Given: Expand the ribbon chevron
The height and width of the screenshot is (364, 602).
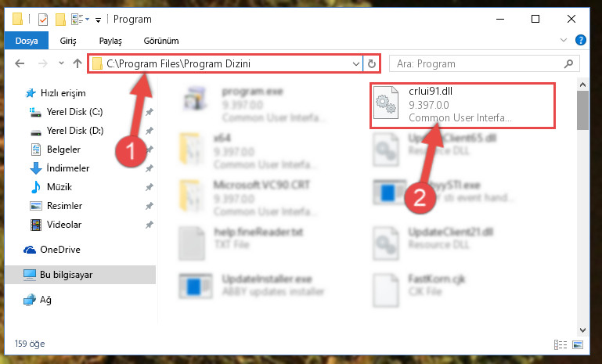Looking at the screenshot, I should tap(563, 40).
